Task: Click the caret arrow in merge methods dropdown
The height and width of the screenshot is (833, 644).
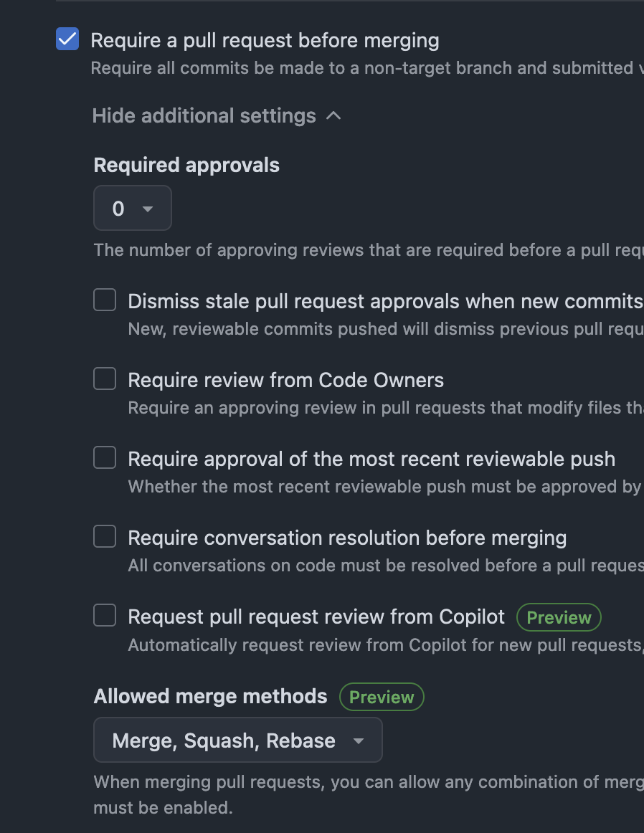Action: point(359,741)
